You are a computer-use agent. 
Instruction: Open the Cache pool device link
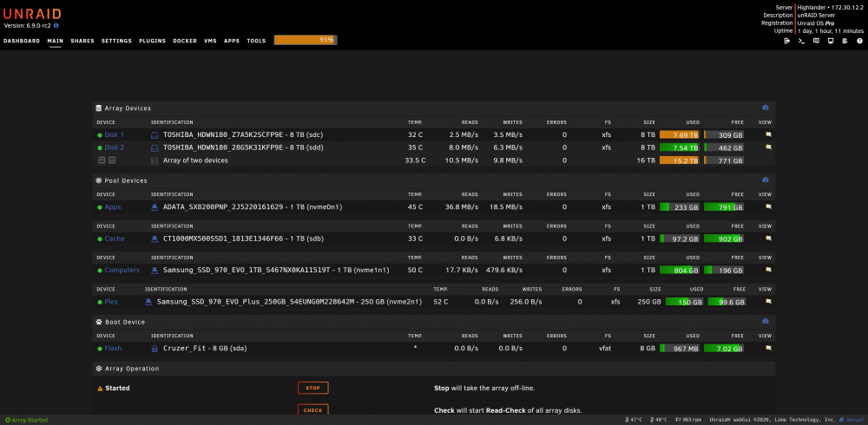pyautogui.click(x=115, y=239)
